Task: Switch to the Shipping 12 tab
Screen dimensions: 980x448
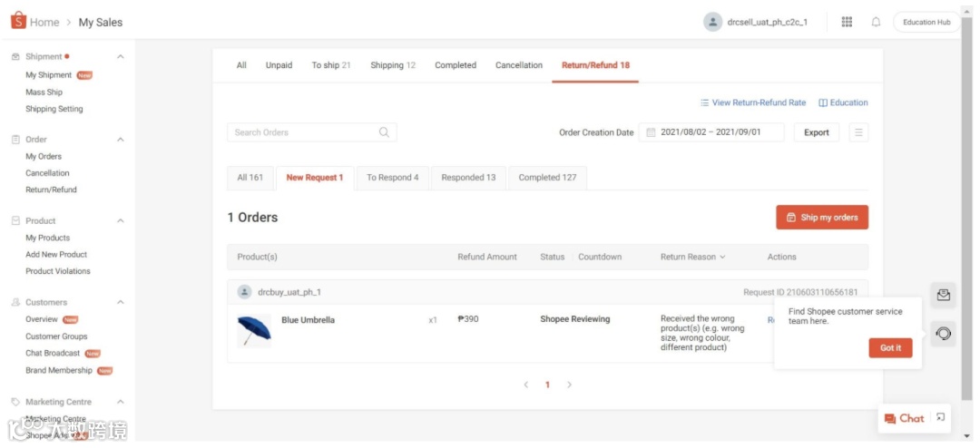Action: pyautogui.click(x=393, y=65)
